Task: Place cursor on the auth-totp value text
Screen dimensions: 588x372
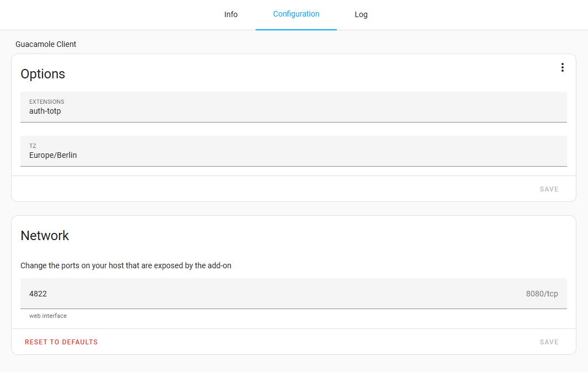Action: tap(45, 111)
